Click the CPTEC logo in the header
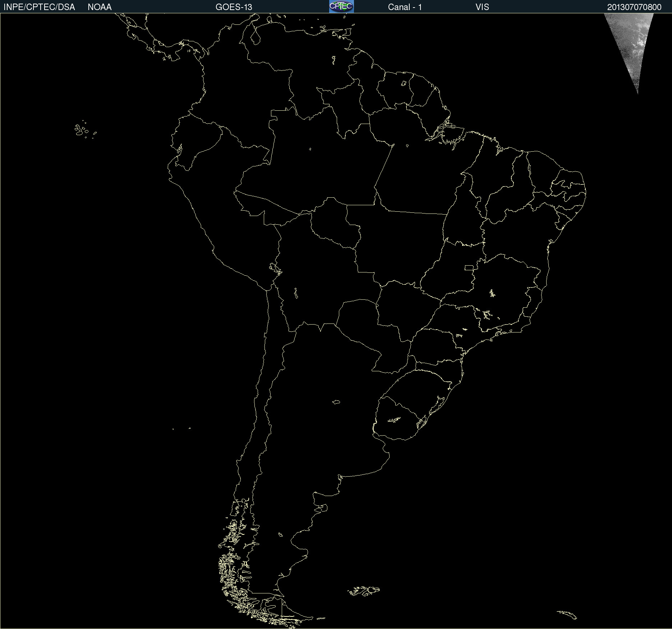The height and width of the screenshot is (629, 672). pos(341,6)
